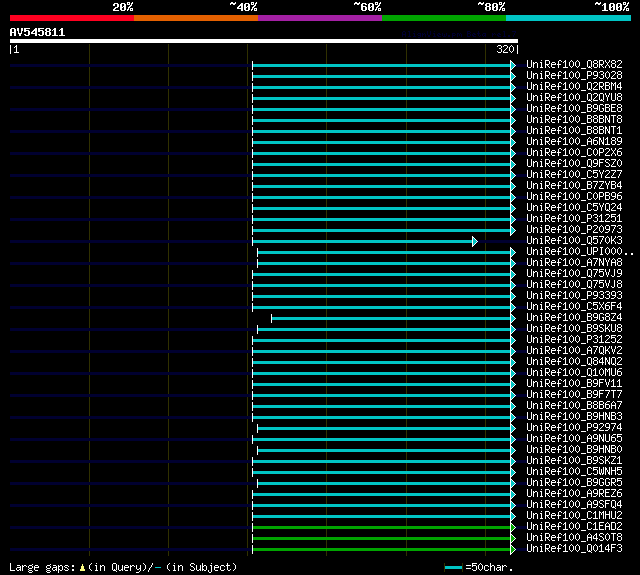This screenshot has height=575, width=640.
Task: Select the UniRef100_B9F7T7 label
Action: (x=574, y=395)
